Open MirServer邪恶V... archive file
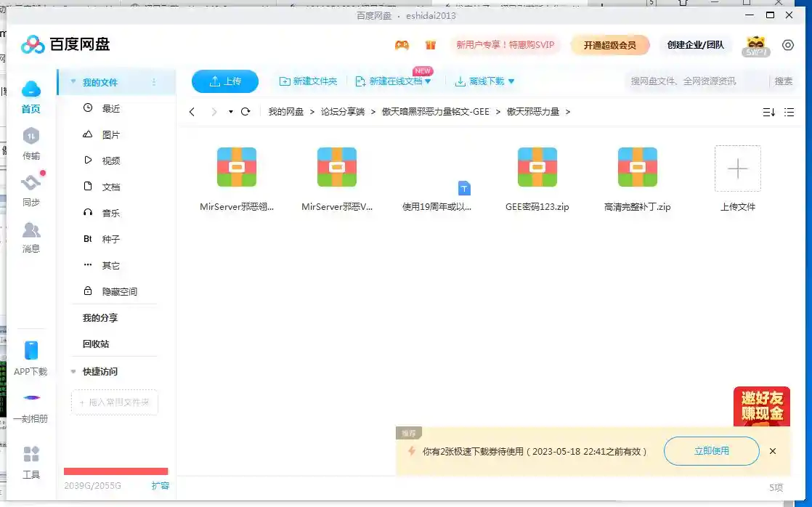 336,179
